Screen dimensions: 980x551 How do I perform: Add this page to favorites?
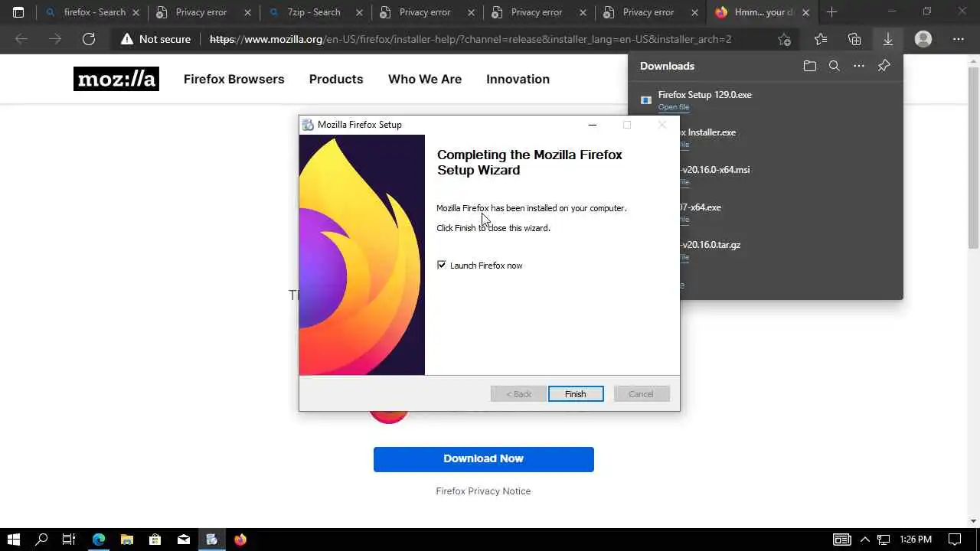click(784, 39)
